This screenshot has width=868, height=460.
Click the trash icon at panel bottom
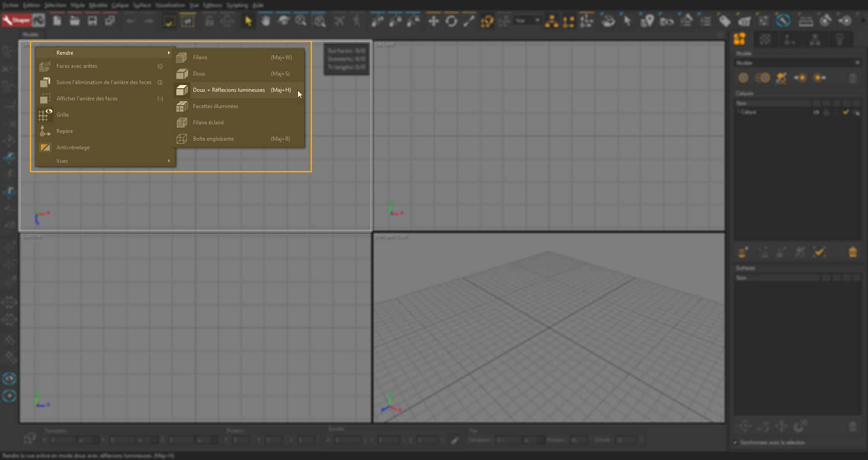coord(853,426)
